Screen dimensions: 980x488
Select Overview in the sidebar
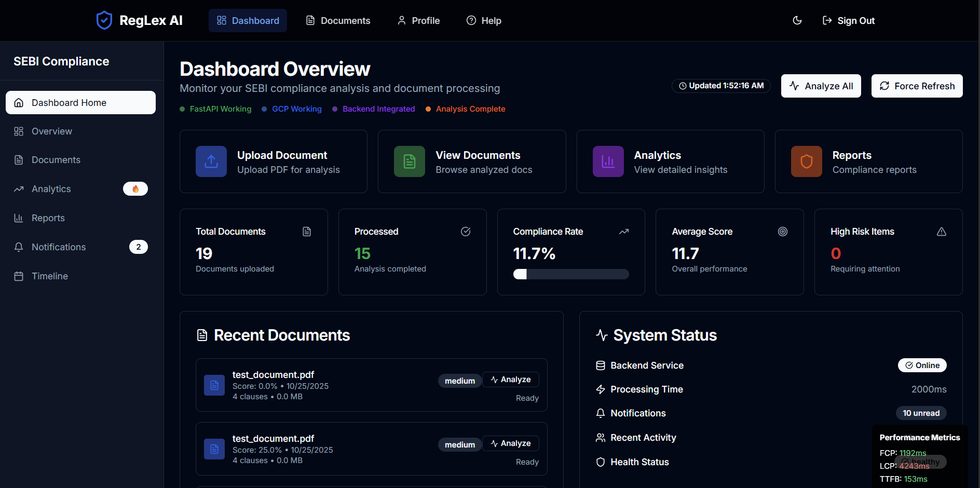pos(52,131)
